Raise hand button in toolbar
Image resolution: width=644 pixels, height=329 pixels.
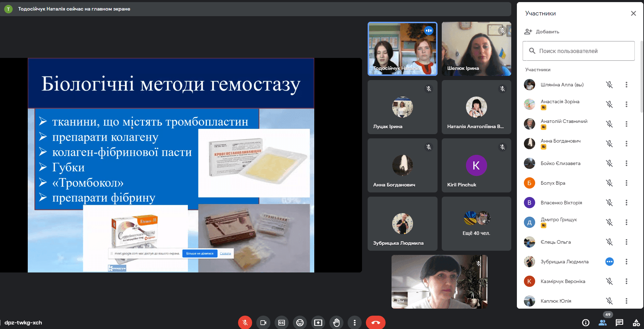[336, 322]
